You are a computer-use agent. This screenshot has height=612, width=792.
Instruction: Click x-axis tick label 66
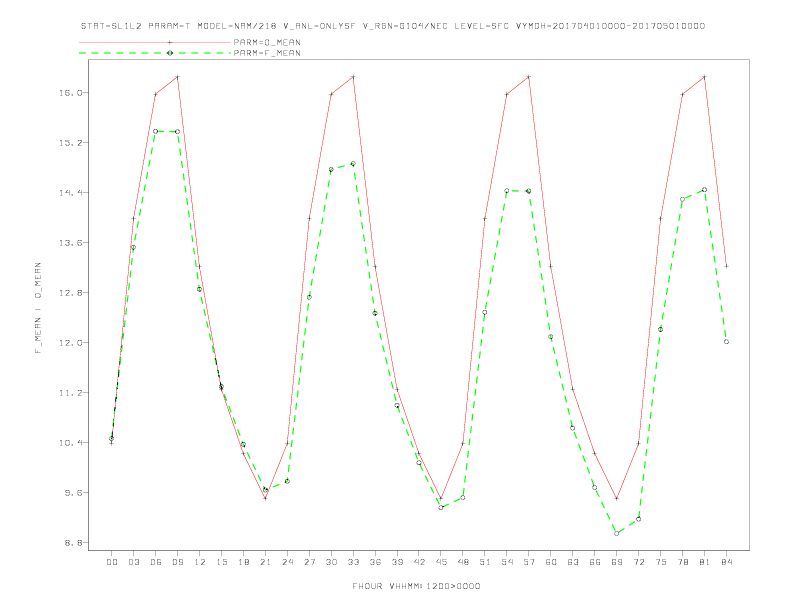point(595,562)
